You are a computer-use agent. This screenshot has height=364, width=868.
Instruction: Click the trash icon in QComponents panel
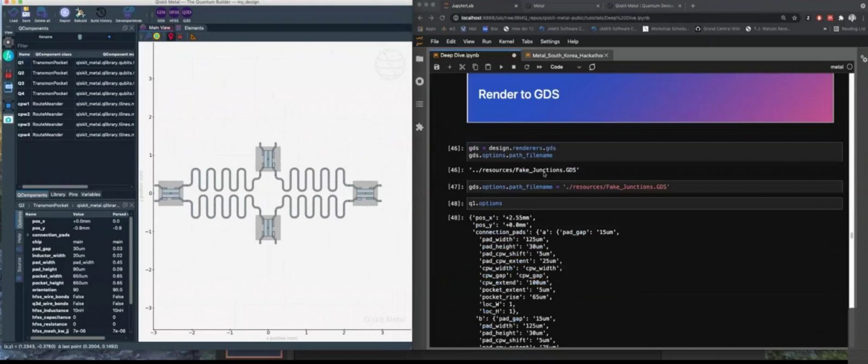80,37
